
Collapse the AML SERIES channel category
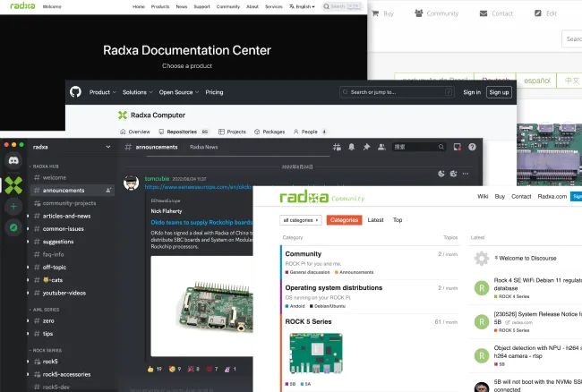click(45, 310)
